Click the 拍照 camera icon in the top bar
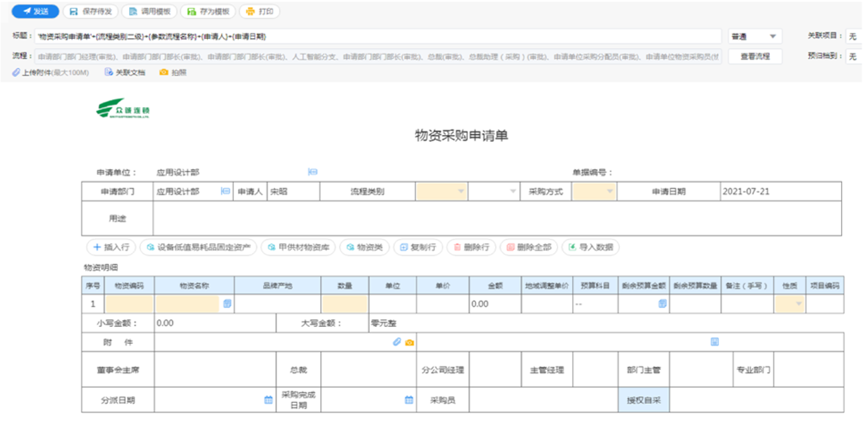Screen dimensions: 868x423 (163, 73)
